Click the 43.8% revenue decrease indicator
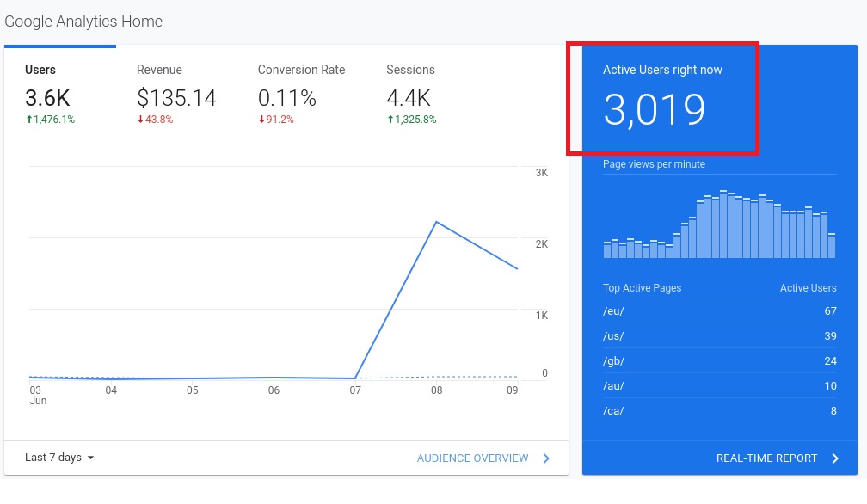867x504 pixels. [x=155, y=120]
